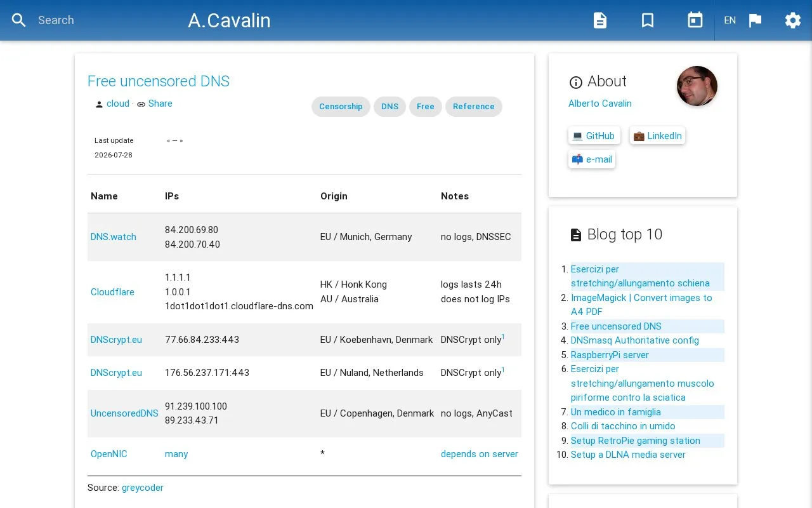Open the DNS.watch link
The width and height of the screenshot is (812, 508).
[114, 237]
